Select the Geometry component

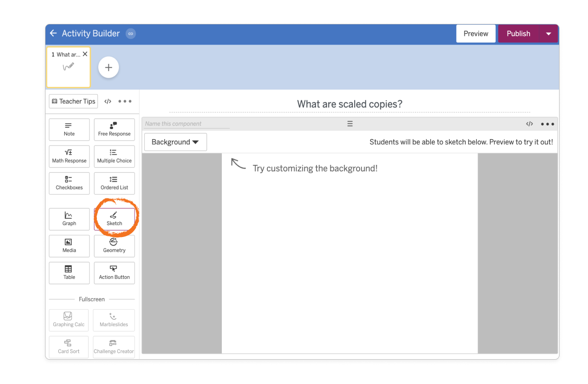tap(114, 246)
